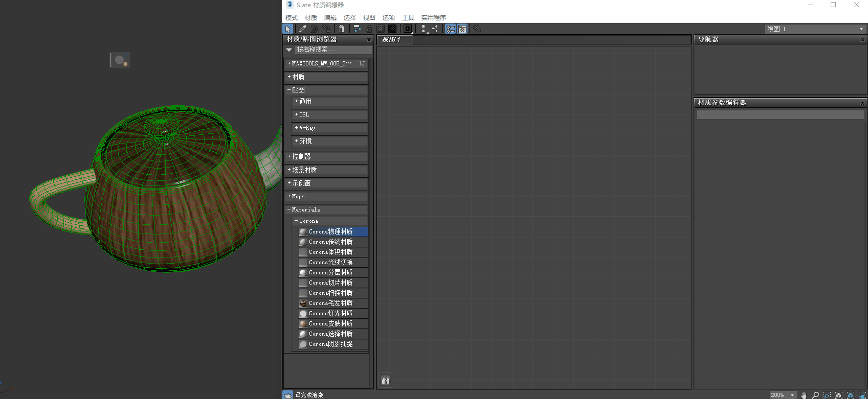
Task: Open the 视图 1 view dropdown
Action: tap(815, 29)
